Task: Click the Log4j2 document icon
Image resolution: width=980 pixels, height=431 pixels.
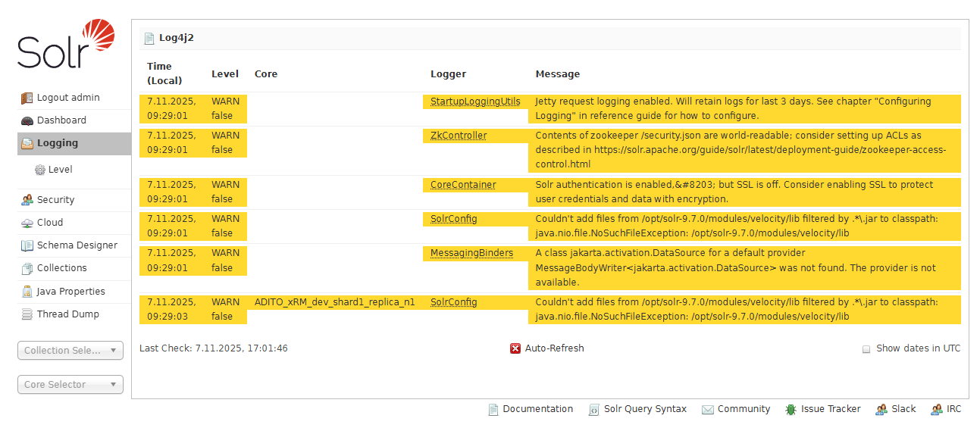Action: coord(149,38)
